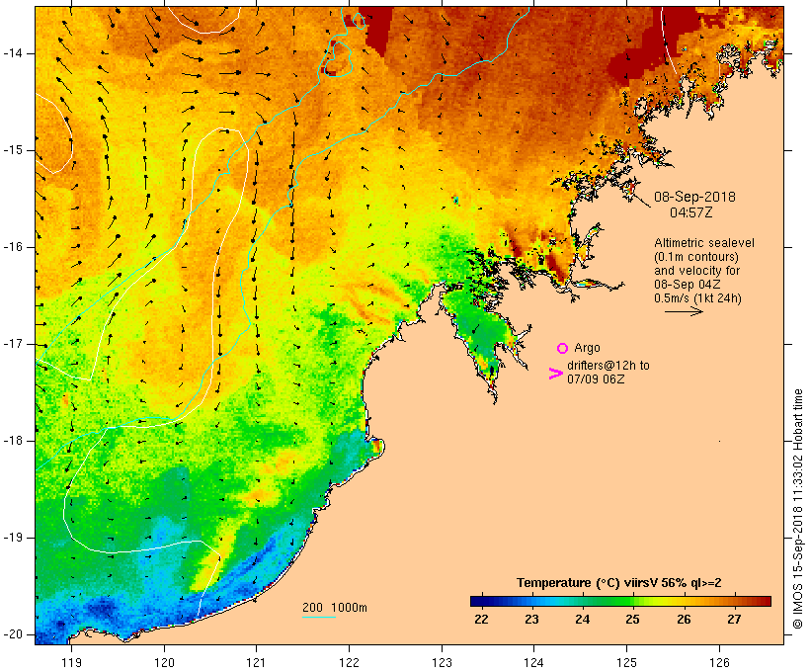Click the '08-Sep 04Z' legend text
Viewport: 810px width, 672px height.
click(688, 285)
